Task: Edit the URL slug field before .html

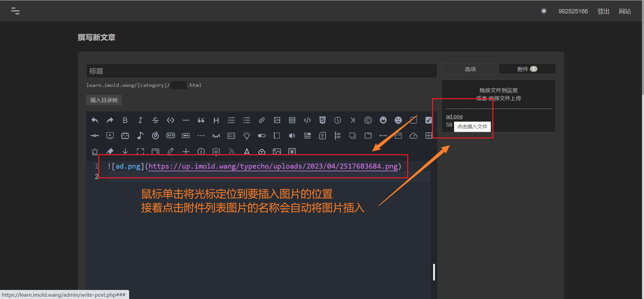Action: [178, 85]
